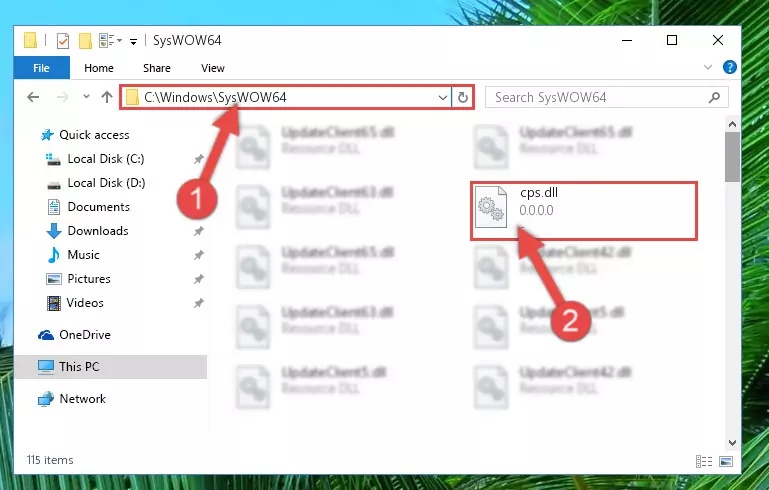This screenshot has width=769, height=490.
Task: Switch to the Share ribbon tab
Action: click(157, 68)
